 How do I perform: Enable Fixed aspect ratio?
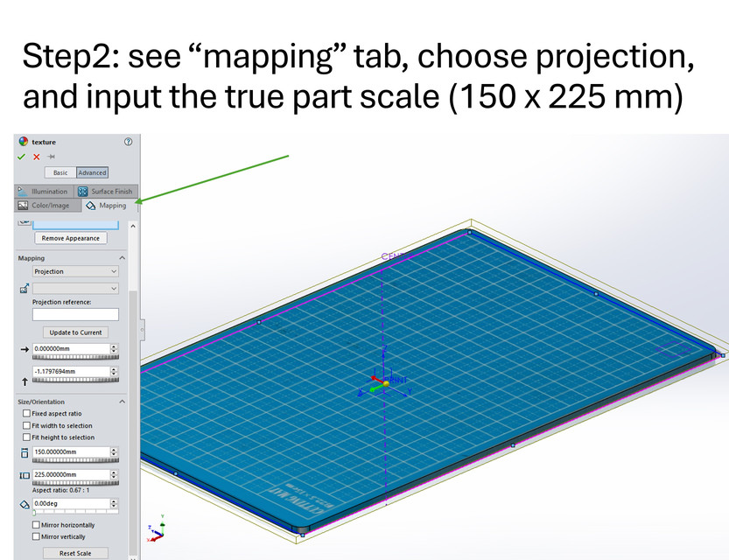[25, 413]
